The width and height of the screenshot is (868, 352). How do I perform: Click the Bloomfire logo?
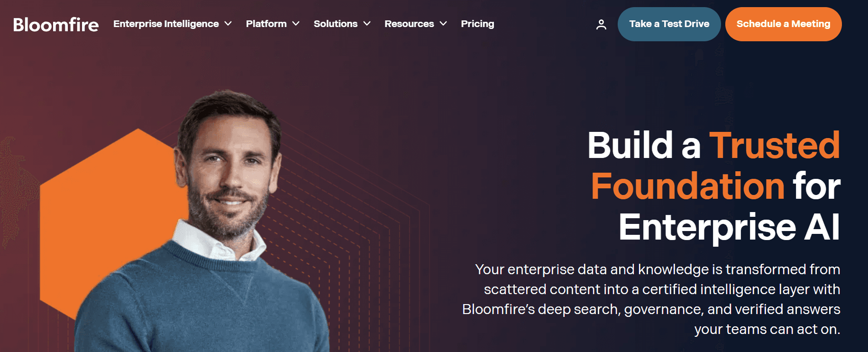click(x=55, y=25)
